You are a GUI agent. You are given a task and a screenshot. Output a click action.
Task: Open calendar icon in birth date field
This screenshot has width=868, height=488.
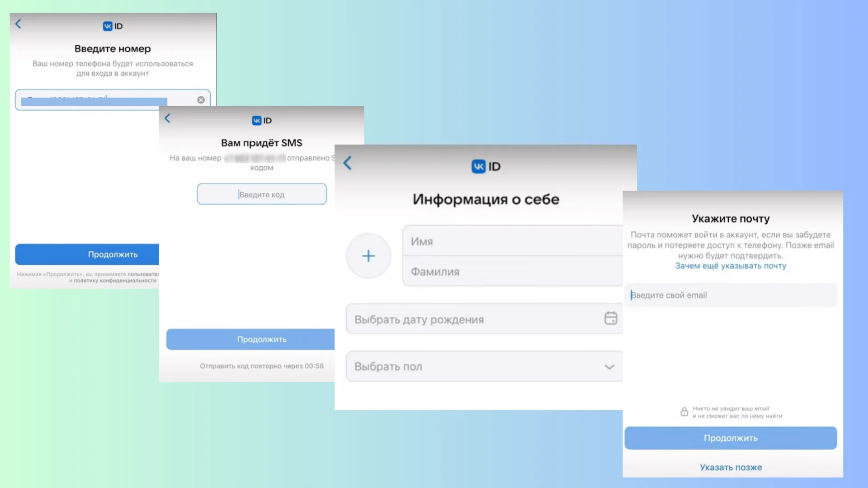point(610,319)
